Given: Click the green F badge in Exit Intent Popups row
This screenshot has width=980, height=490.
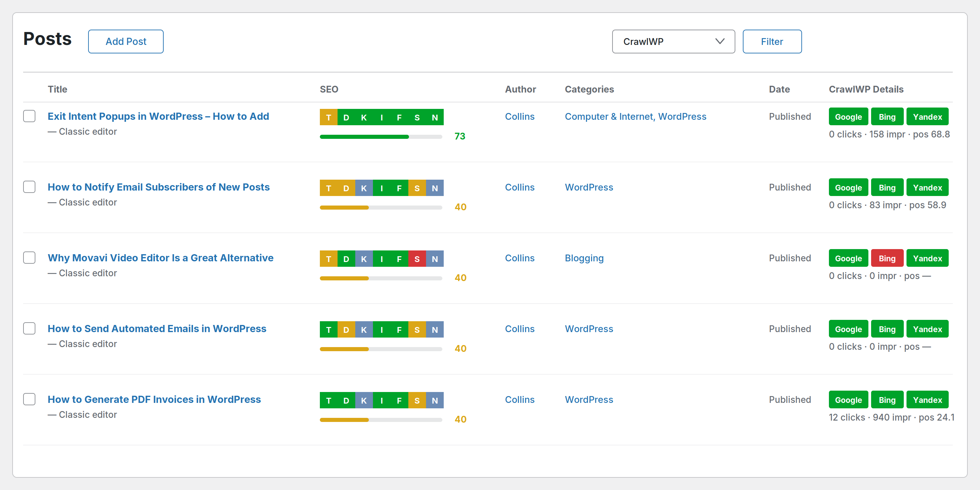Looking at the screenshot, I should pos(399,117).
